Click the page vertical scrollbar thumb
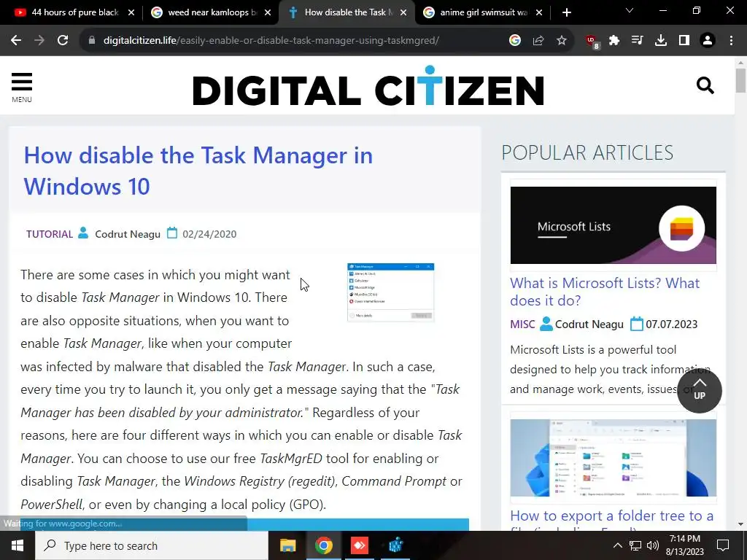Image resolution: width=747 pixels, height=560 pixels. [740, 81]
